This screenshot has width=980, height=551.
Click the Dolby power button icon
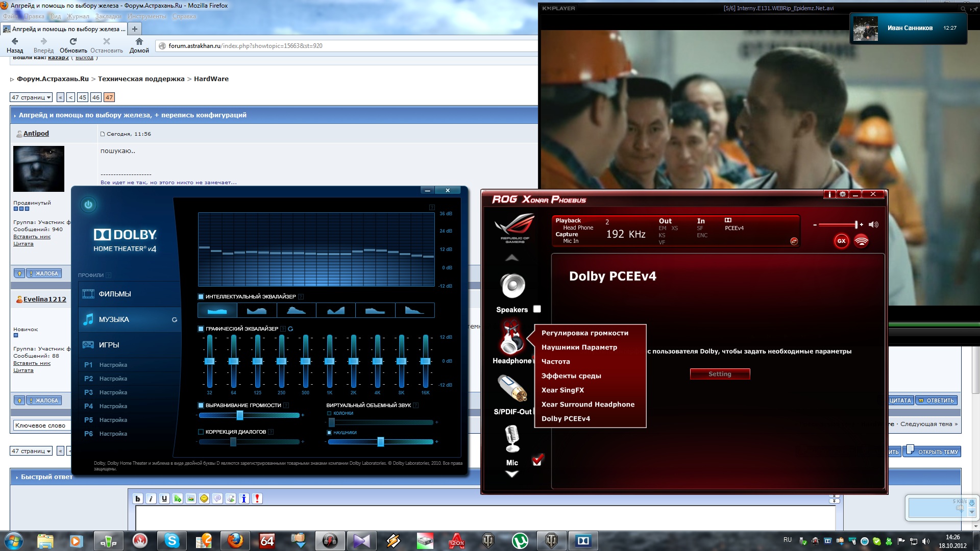(88, 205)
